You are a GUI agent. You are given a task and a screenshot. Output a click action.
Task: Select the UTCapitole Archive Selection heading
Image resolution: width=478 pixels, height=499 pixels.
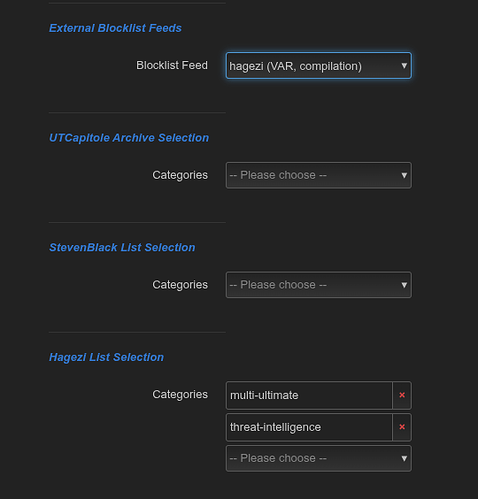(129, 138)
